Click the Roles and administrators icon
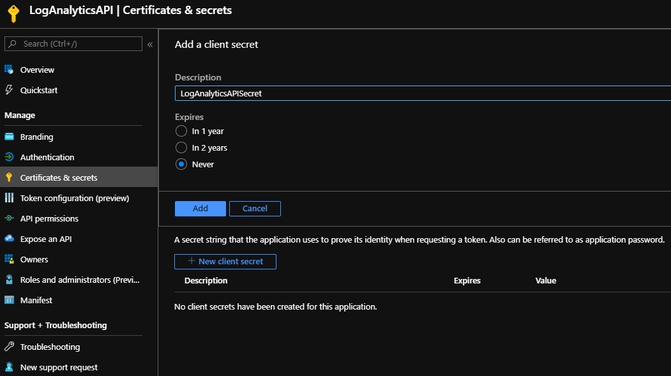The width and height of the screenshot is (671, 376). 9,279
